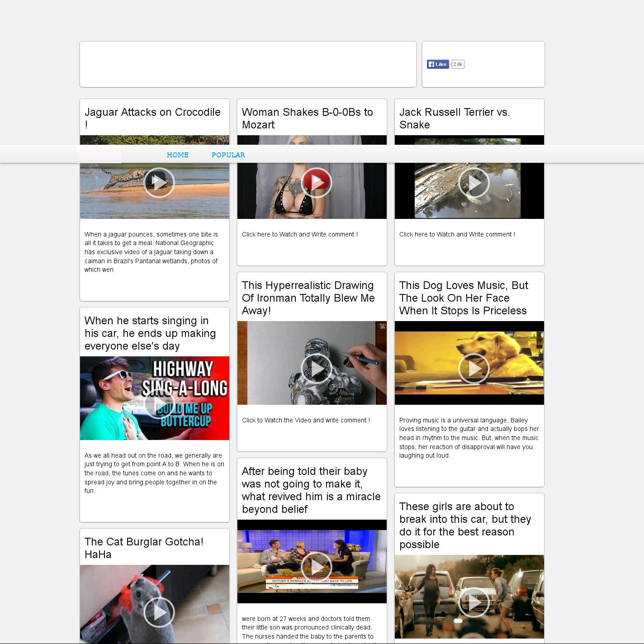This screenshot has width=644, height=644.
Task: Click the Facebook Like button
Action: pos(438,64)
